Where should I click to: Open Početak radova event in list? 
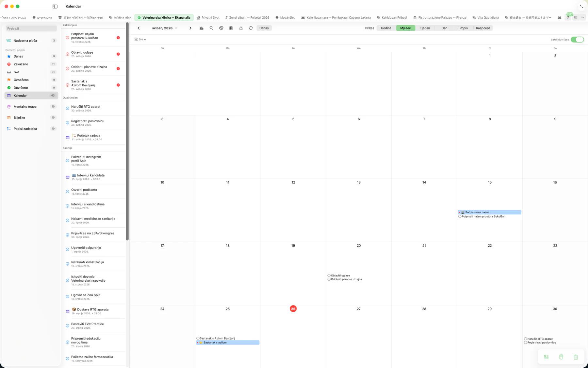[93, 137]
